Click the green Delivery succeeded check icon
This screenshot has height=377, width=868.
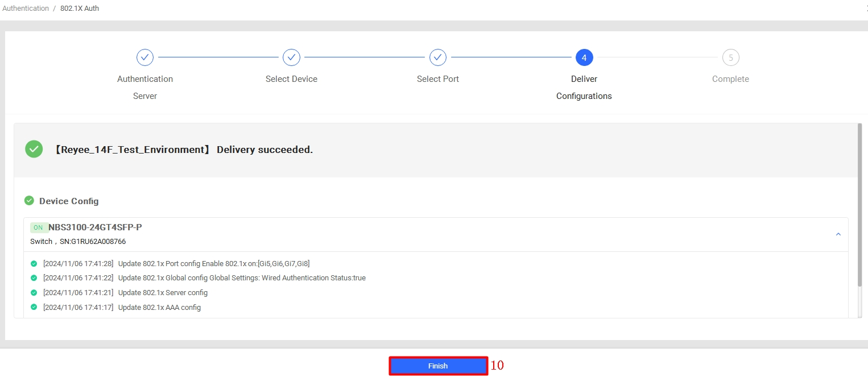tap(34, 150)
